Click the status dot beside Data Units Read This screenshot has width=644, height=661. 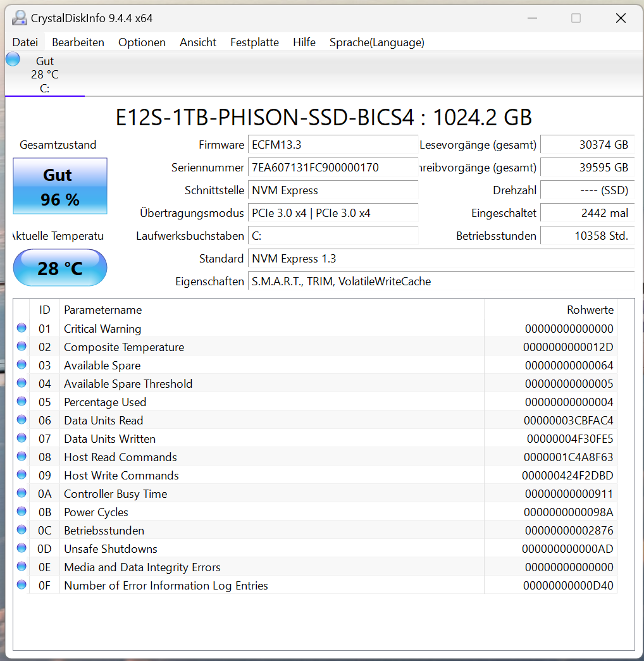click(x=22, y=420)
